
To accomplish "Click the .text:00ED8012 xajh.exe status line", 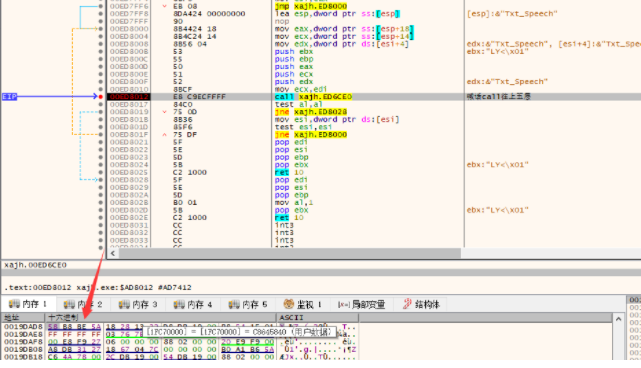I will [98, 287].
